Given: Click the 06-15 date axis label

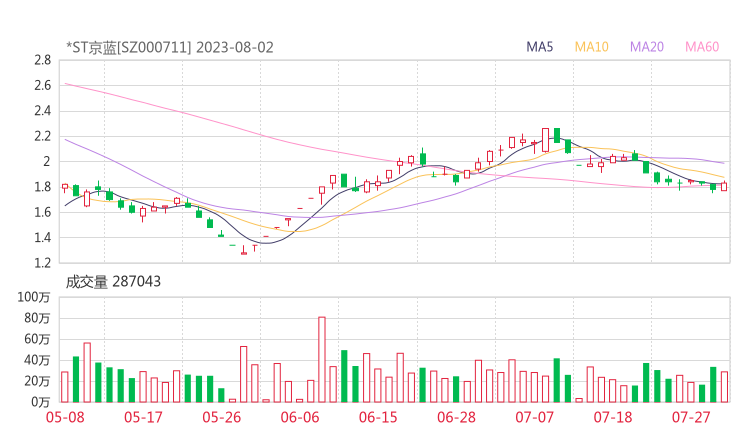Looking at the screenshot, I should pyautogui.click(x=378, y=417).
